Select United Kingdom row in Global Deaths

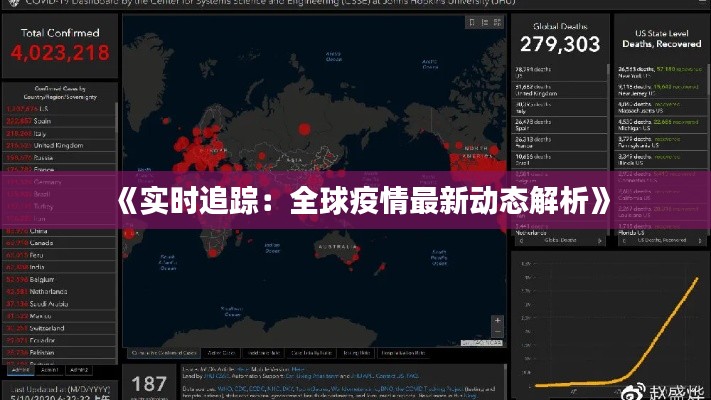click(560, 90)
